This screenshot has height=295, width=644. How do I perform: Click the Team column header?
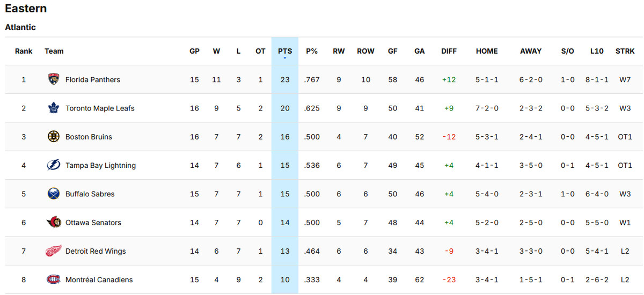coord(54,51)
